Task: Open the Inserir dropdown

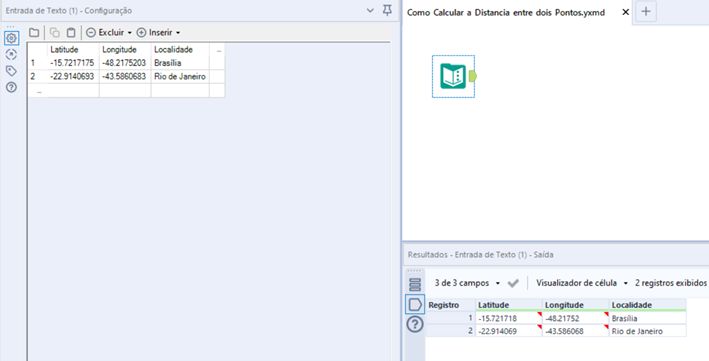Action: [159, 33]
